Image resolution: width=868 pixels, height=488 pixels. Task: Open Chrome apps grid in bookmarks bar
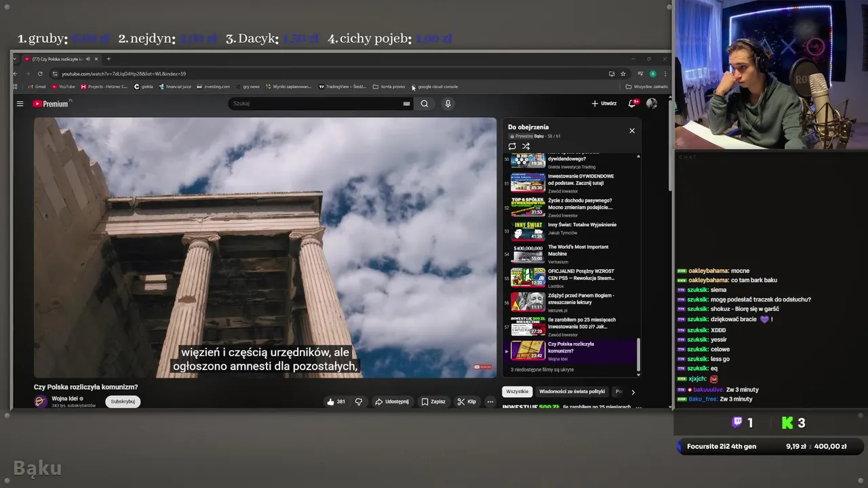pos(15,87)
